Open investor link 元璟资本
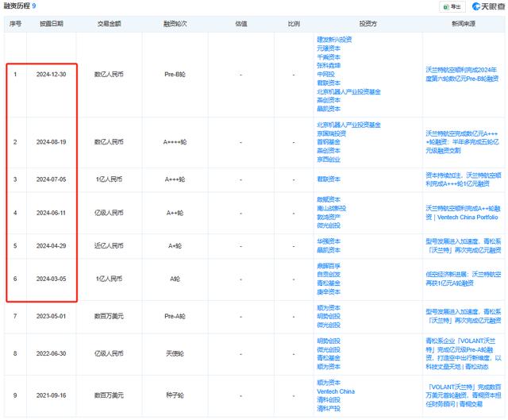 click(329, 48)
